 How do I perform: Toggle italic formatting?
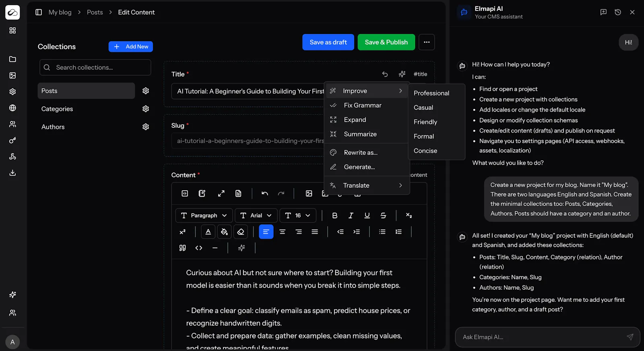point(351,216)
